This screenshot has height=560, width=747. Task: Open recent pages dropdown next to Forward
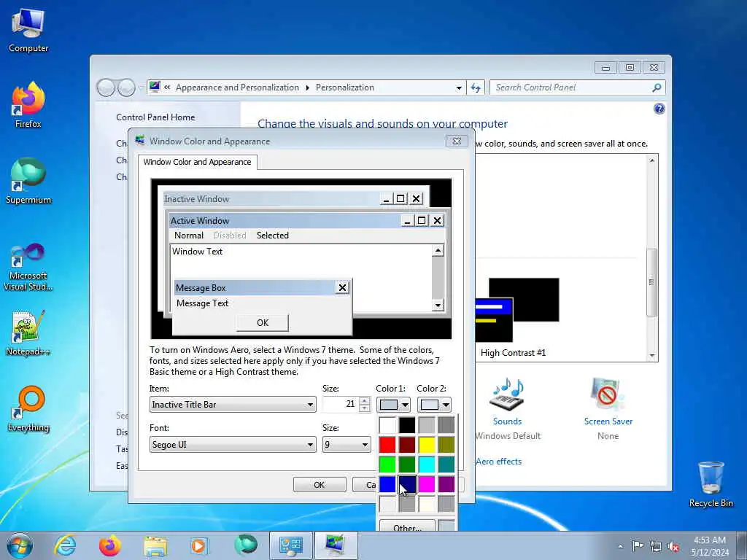pos(141,88)
